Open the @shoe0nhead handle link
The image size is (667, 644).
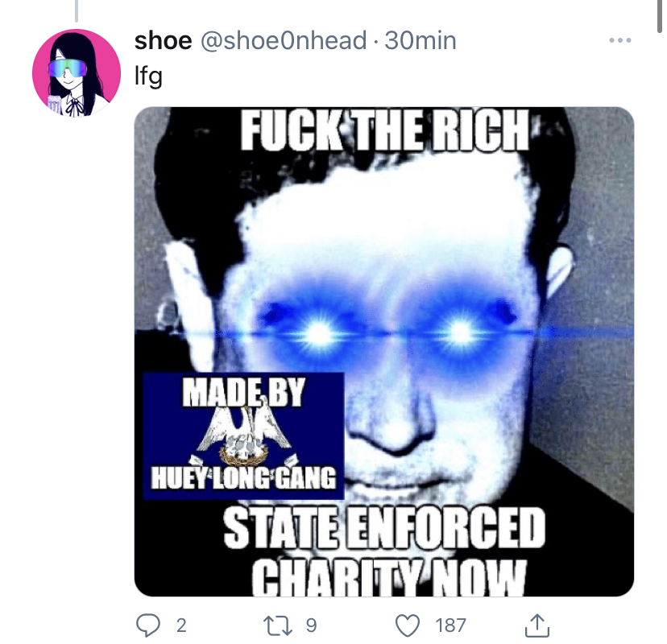[x=284, y=40]
